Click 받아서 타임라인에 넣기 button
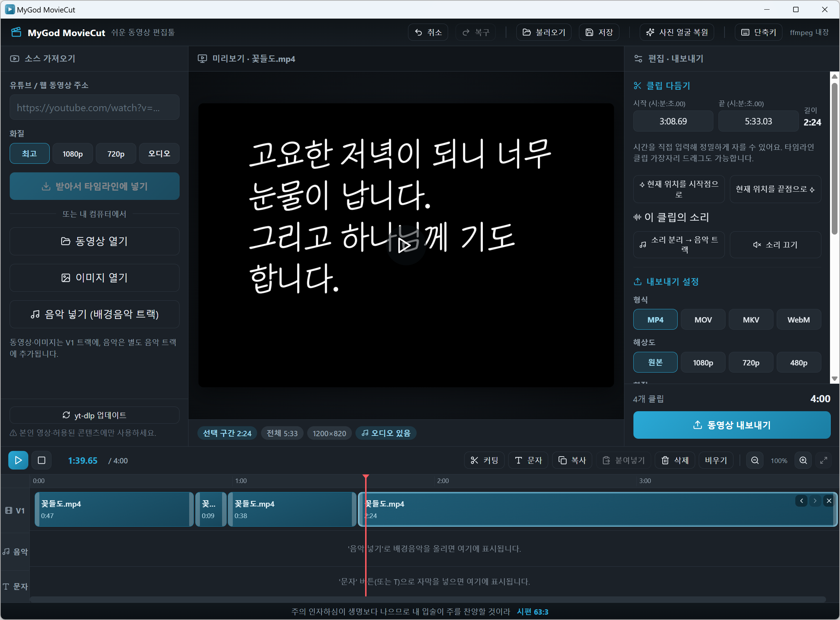The width and height of the screenshot is (840, 620). click(x=94, y=186)
